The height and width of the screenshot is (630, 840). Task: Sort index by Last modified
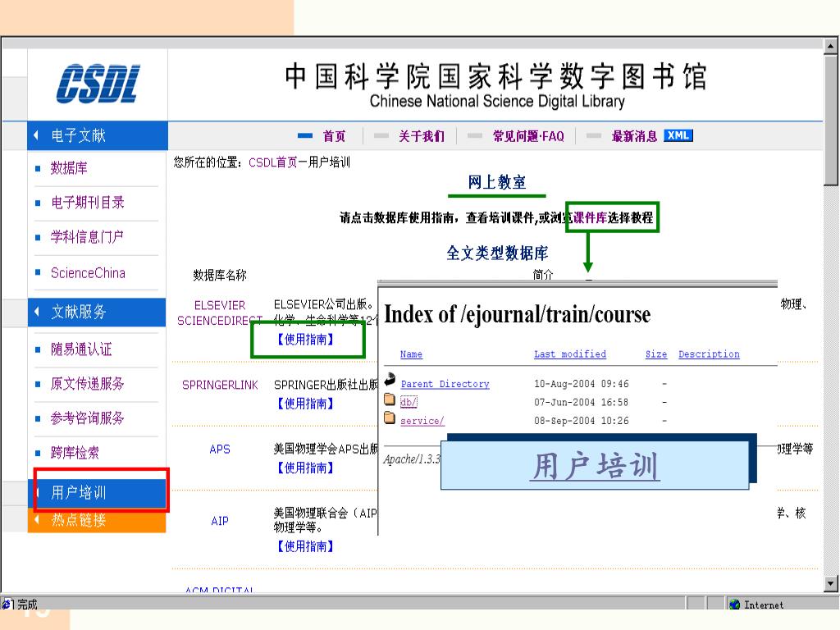pos(570,354)
